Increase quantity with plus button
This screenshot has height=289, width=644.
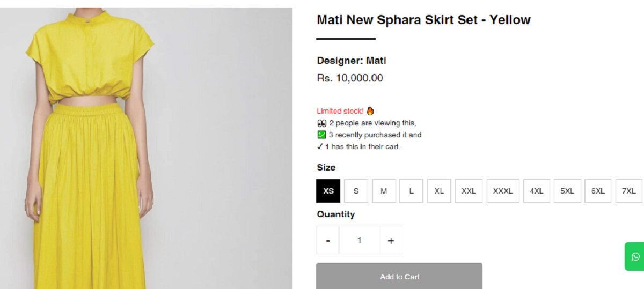point(391,240)
